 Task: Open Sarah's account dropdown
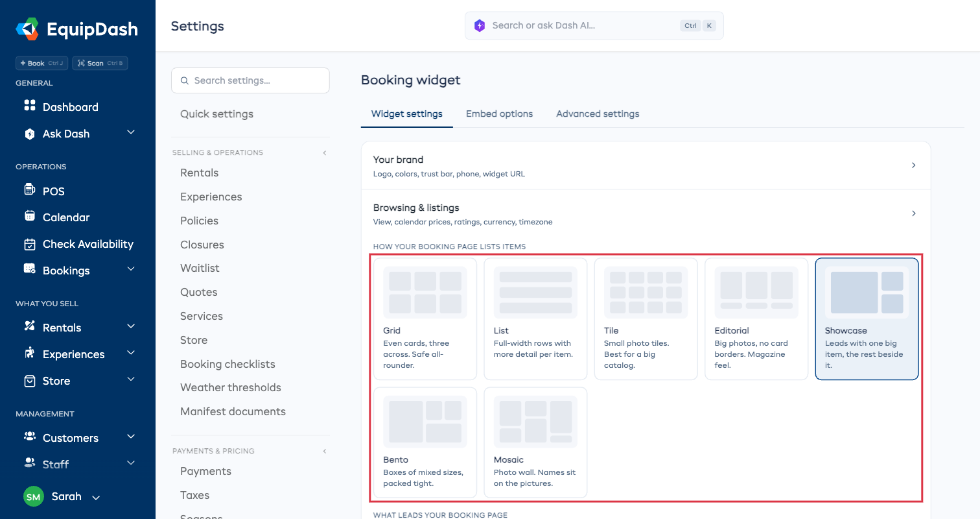[96, 498]
